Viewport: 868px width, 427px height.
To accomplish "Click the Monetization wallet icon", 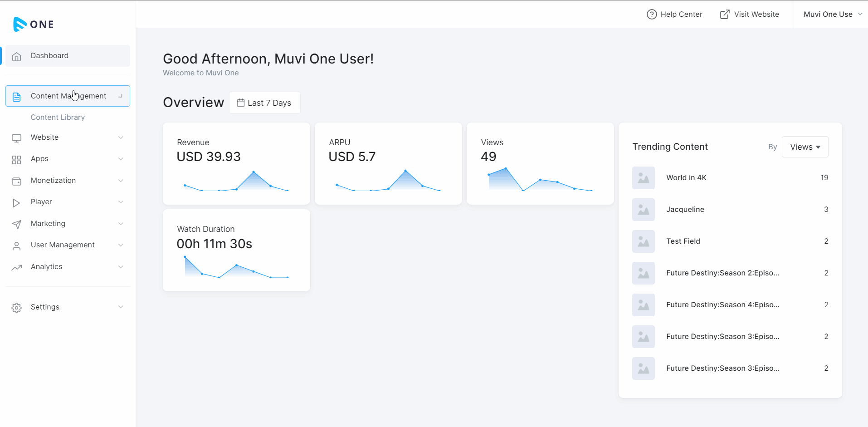I will [x=17, y=181].
